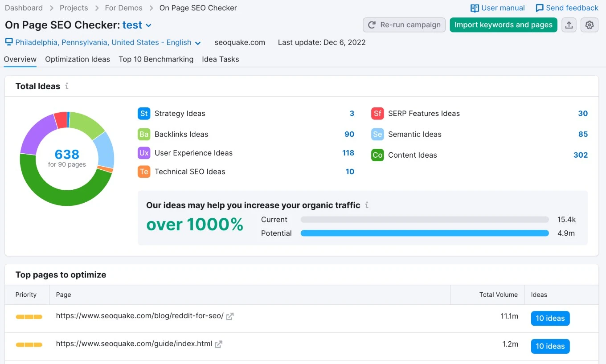Click the Send feedback link

[x=572, y=8]
